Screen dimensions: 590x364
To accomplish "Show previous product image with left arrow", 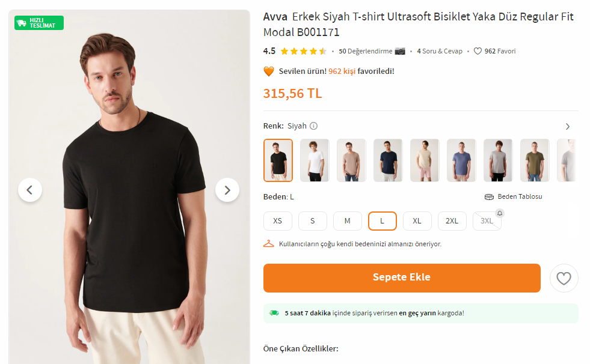I will pyautogui.click(x=30, y=190).
